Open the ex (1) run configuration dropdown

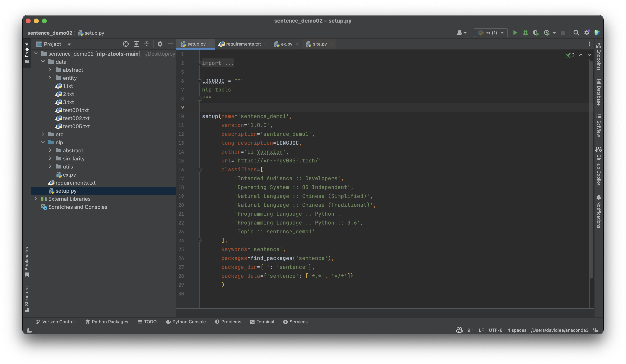tap(491, 33)
